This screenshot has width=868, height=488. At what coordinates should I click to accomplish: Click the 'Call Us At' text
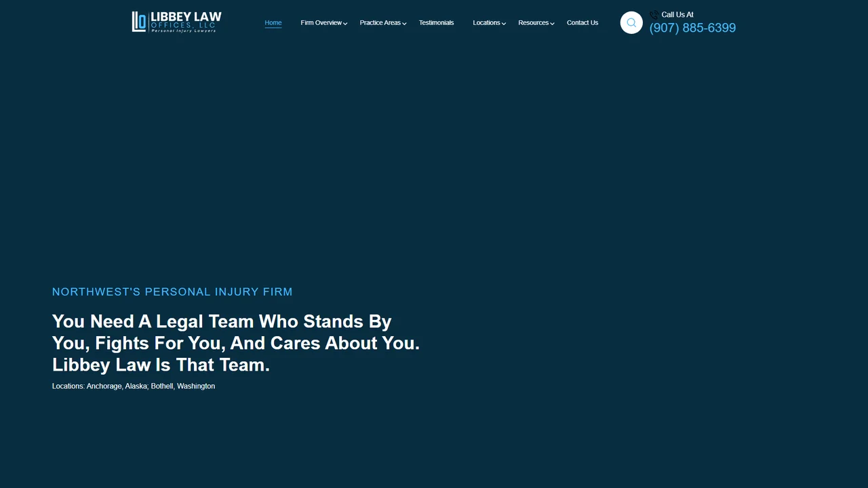point(677,15)
